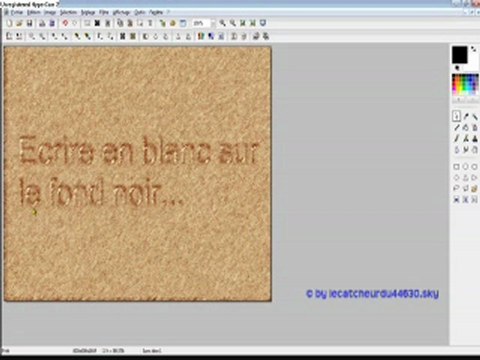Choose the Rounded rectangle selection shape
Screen dimensions: 480x360
click(475, 166)
